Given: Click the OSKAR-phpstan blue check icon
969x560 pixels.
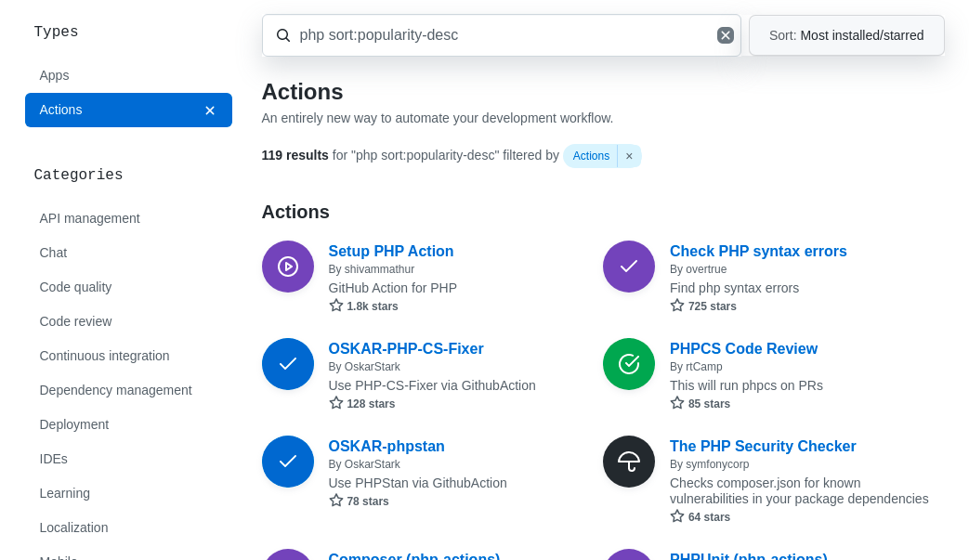Looking at the screenshot, I should click(288, 462).
